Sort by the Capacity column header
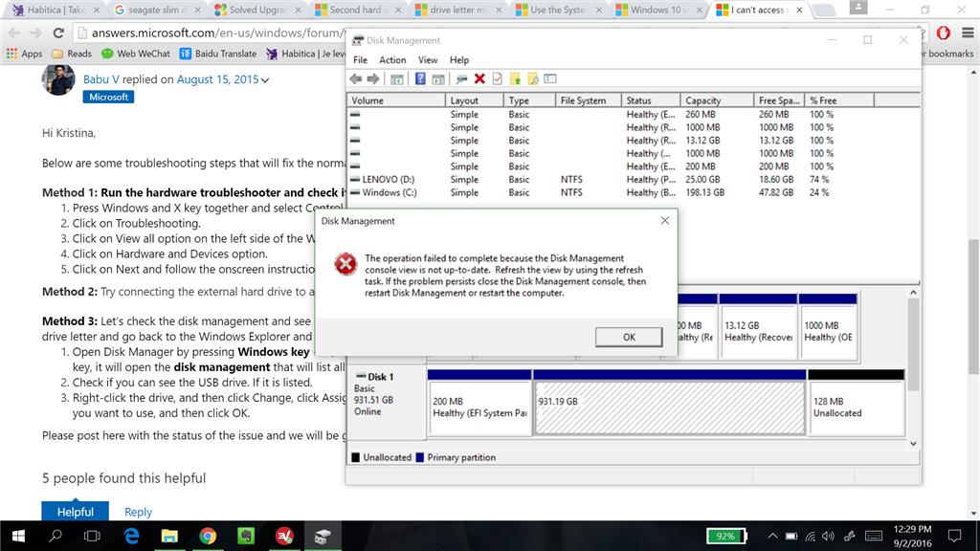The height and width of the screenshot is (551, 980). (716, 100)
